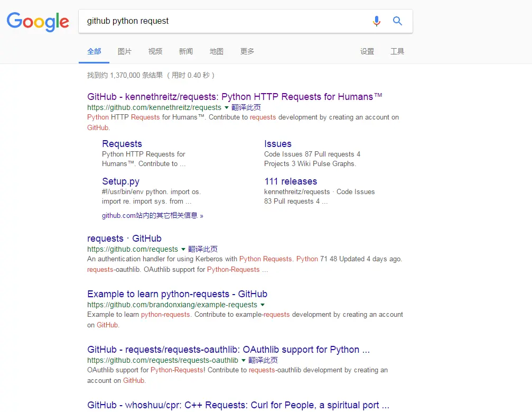
Task: Click the microphone voice search icon
Action: (376, 21)
